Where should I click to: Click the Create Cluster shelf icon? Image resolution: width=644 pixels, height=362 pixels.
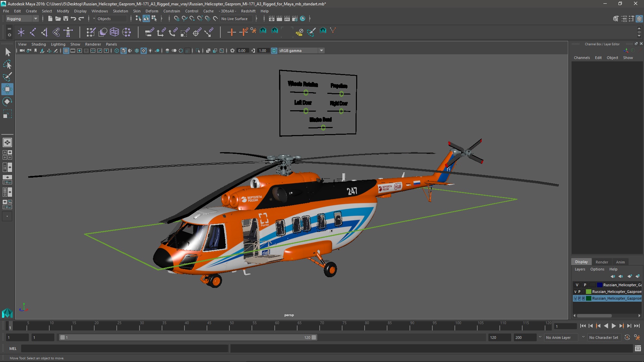126,32
